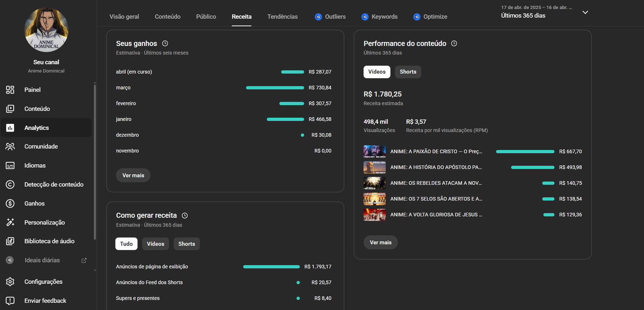Viewport: 644px width, 310px height.
Task: Expand the Últimos 365 dias date dropdown
Action: 585,12
